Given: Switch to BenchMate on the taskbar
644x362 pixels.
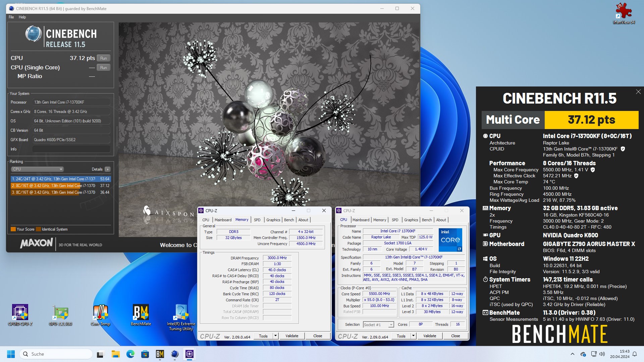Looking at the screenshot, I should pos(160,354).
